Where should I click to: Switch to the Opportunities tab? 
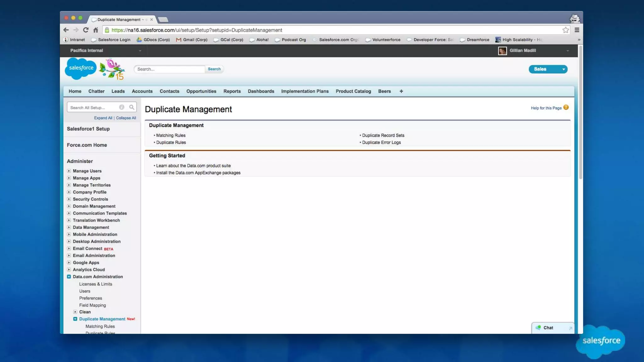(201, 91)
